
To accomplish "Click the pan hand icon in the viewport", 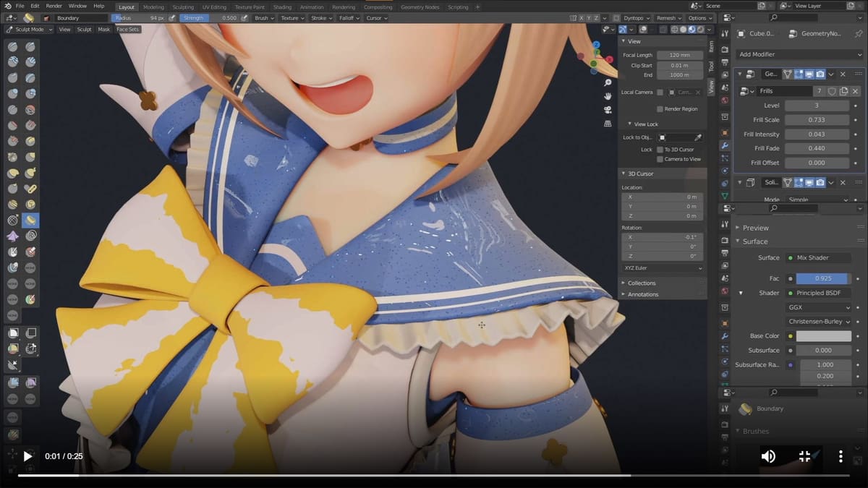I will (608, 96).
